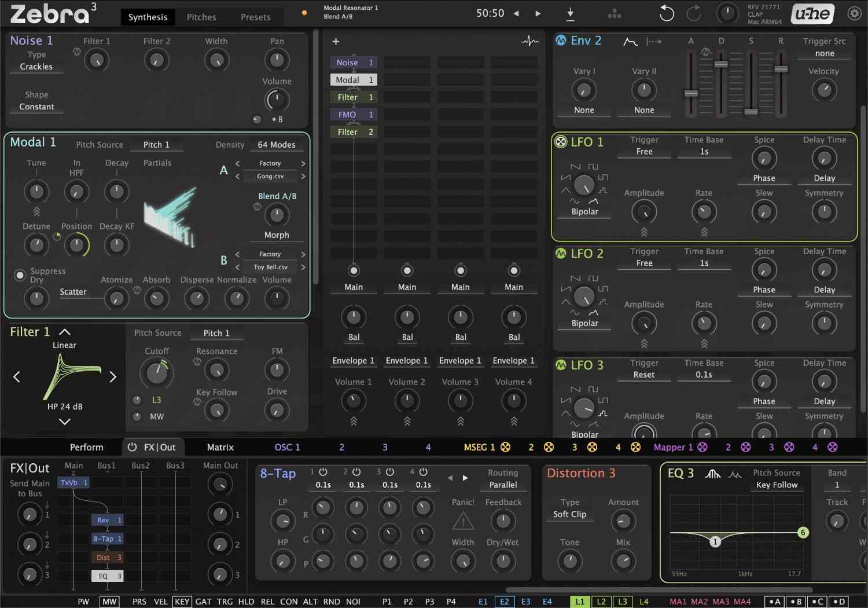Click the EQ 3 spectrum analyzer icon
Screen dimensions: 868x608
point(713,475)
